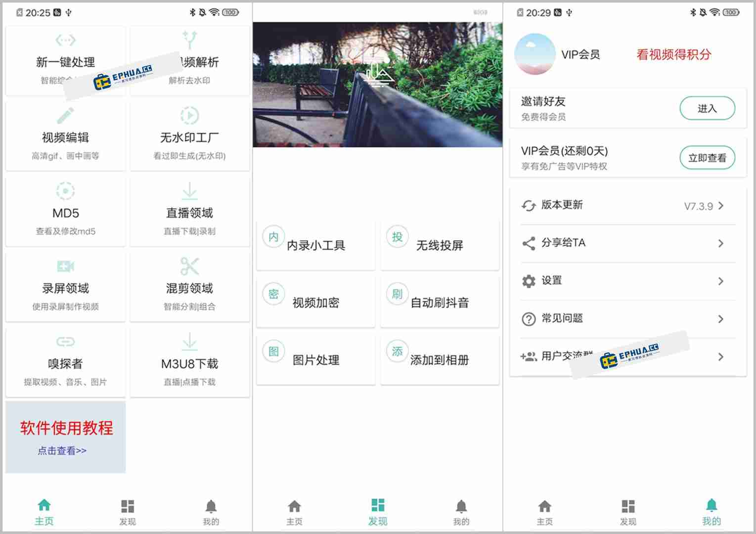Open the 嗅探者 media sniffer tool

tap(65, 361)
